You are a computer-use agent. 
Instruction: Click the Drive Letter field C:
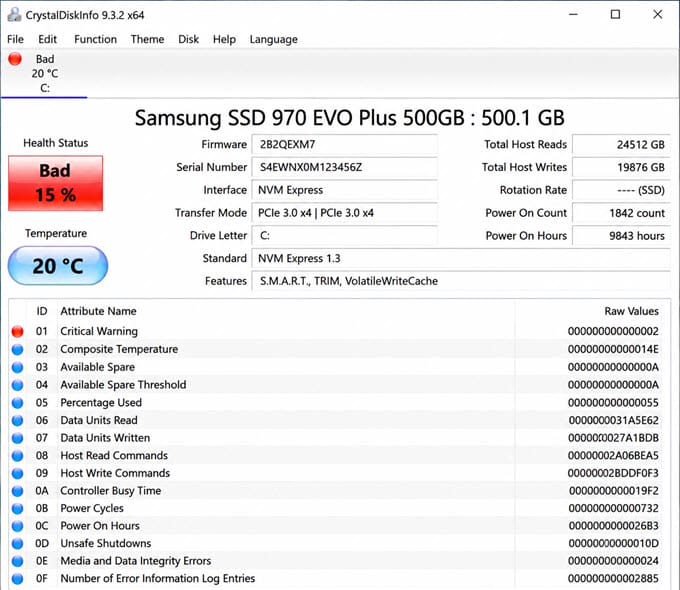tap(344, 236)
